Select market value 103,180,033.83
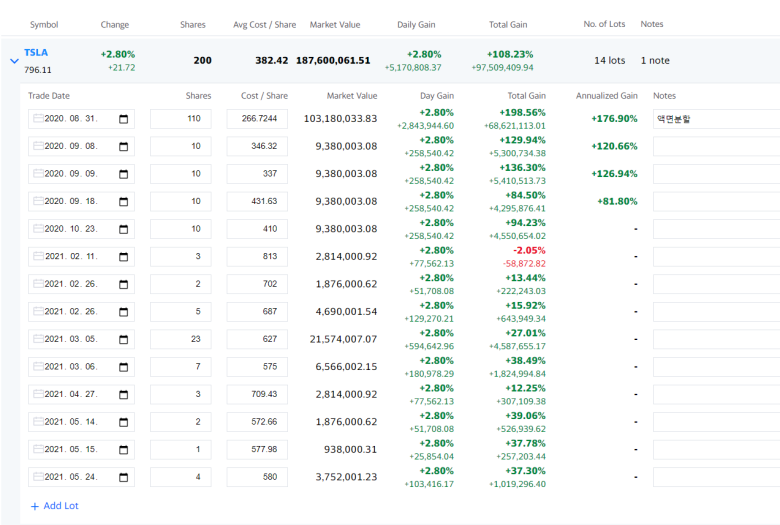The image size is (780, 525). (340, 119)
